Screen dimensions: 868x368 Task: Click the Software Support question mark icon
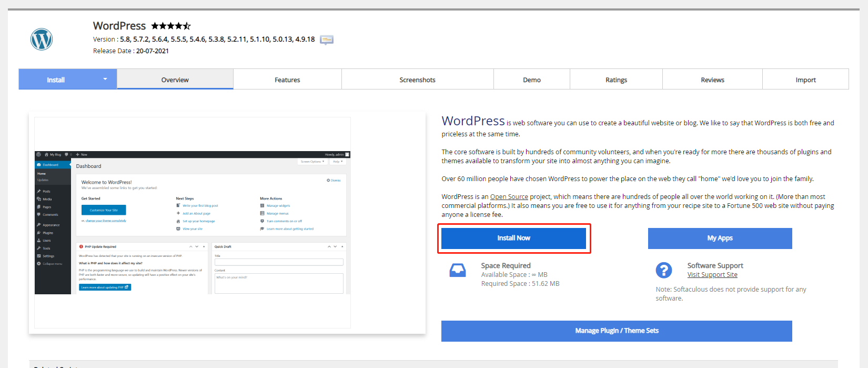663,270
